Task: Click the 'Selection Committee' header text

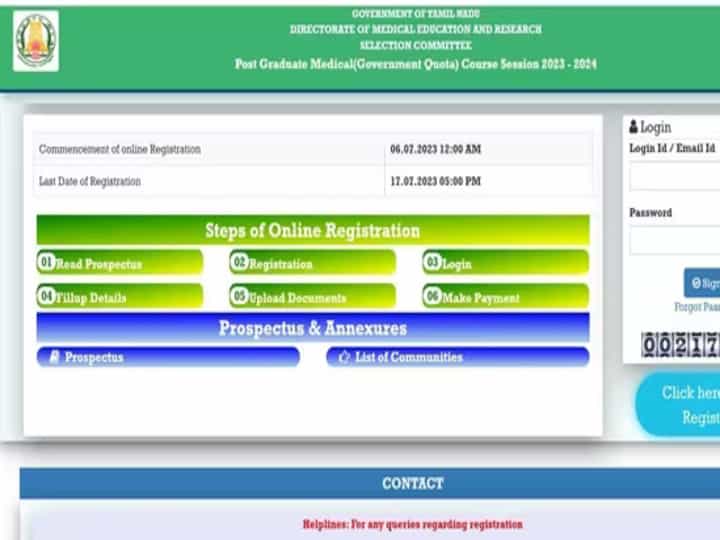Action: 416,45
